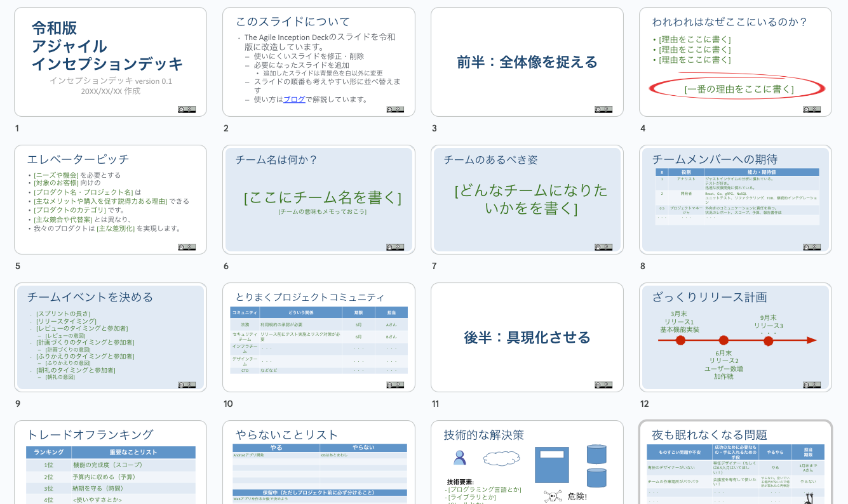Image resolution: width=848 pixels, height=504 pixels.
Task: Select the エレベーターピッチ slide thumbnail
Action: (x=110, y=199)
